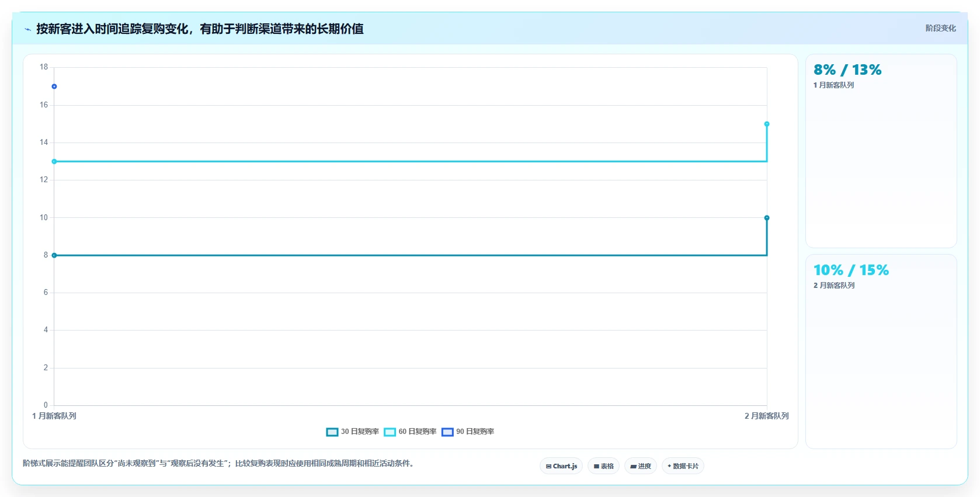The width and height of the screenshot is (980, 497).
Task: Click the 2 月新客队列 stat card label
Action: (x=834, y=286)
